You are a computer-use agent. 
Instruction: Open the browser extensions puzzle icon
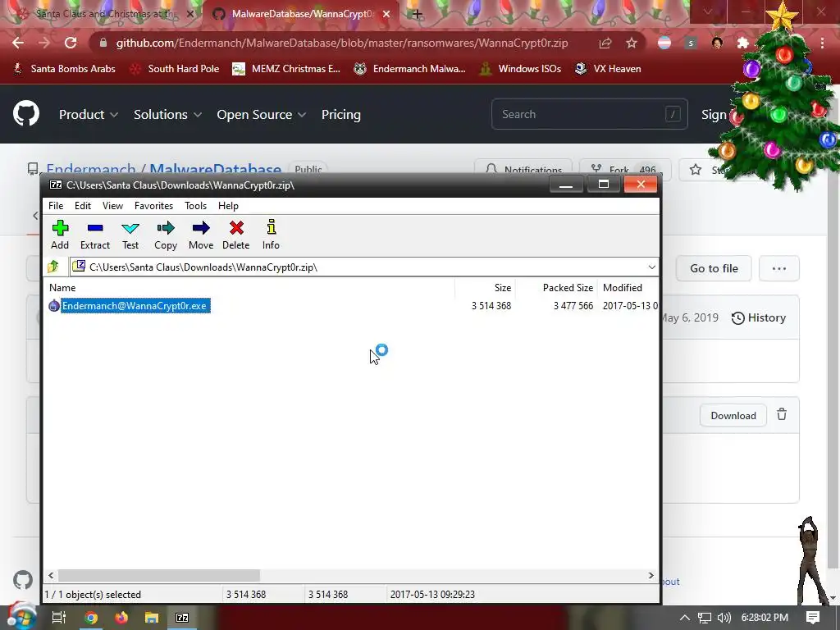tap(742, 43)
